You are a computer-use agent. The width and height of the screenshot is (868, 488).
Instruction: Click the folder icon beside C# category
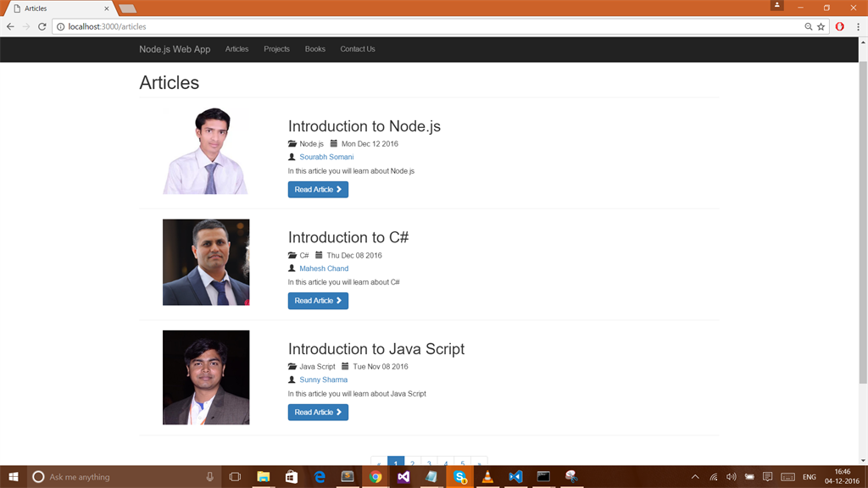tap(292, 256)
